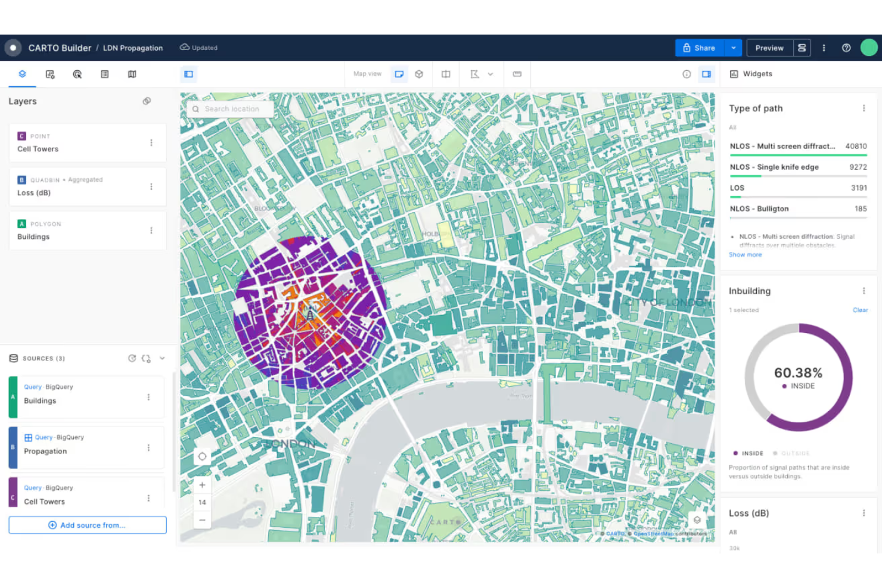This screenshot has width=882, height=588.
Task: Click the CARTO logo home icon
Action: 13,48
